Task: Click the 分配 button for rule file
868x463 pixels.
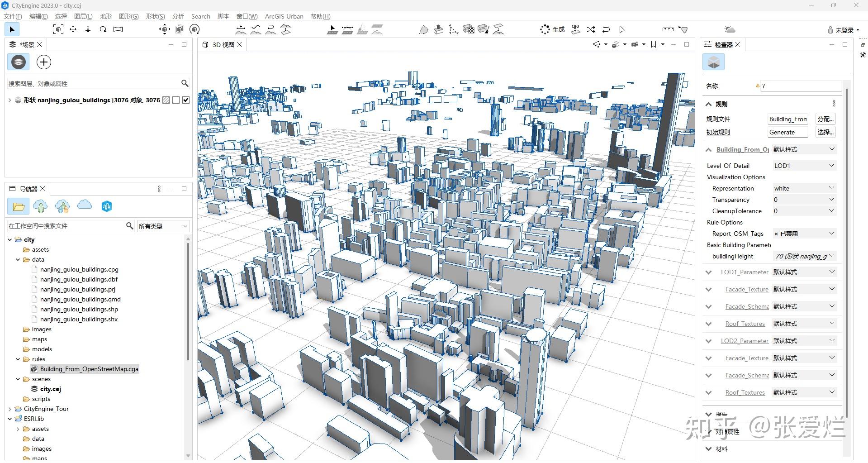Action: pyautogui.click(x=825, y=119)
